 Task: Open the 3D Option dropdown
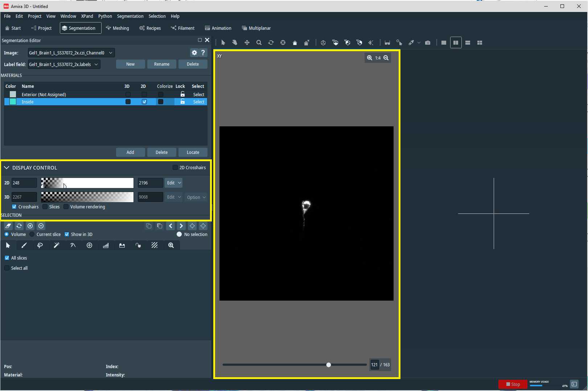pos(196,197)
